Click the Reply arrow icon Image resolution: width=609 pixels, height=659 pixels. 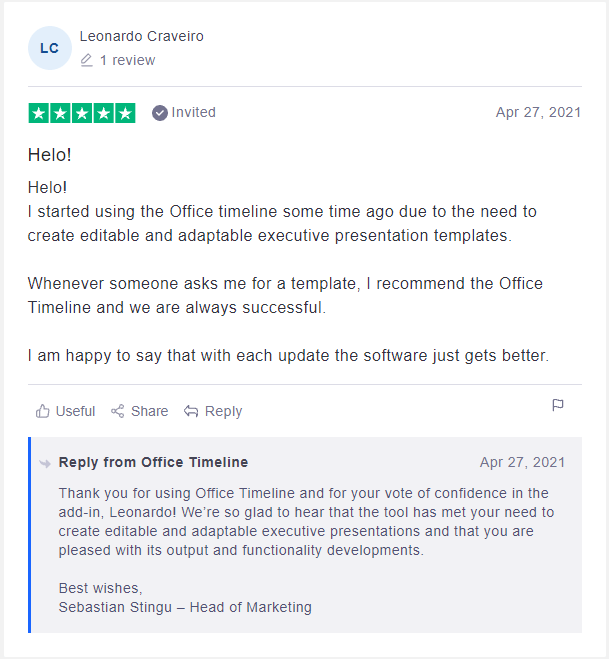tap(191, 411)
